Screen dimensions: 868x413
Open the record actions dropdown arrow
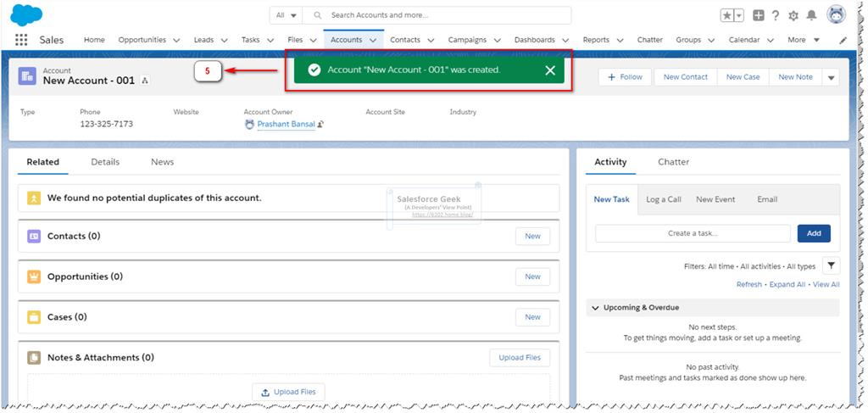coord(831,77)
